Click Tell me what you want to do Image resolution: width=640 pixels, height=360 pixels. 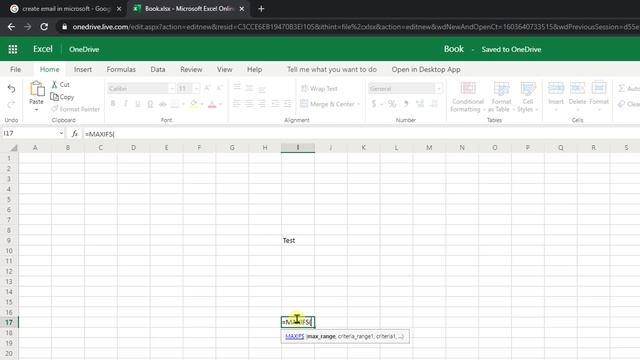331,69
